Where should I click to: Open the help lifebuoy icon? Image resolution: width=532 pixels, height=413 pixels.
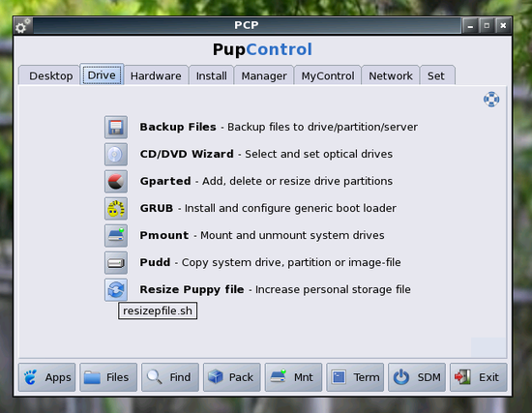(x=491, y=100)
